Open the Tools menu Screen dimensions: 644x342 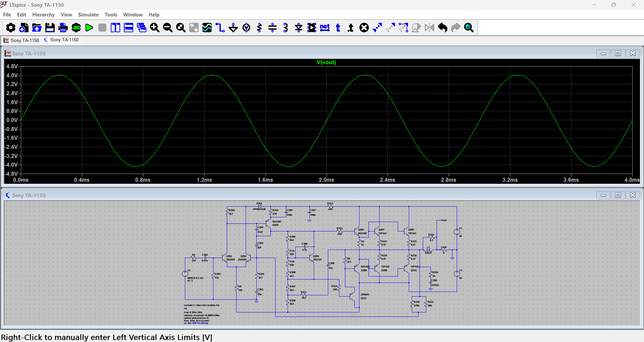(x=111, y=15)
